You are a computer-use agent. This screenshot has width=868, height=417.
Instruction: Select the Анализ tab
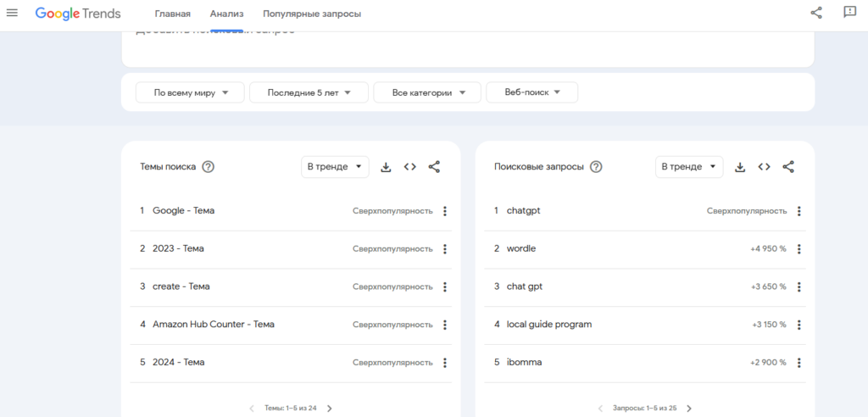pyautogui.click(x=227, y=14)
